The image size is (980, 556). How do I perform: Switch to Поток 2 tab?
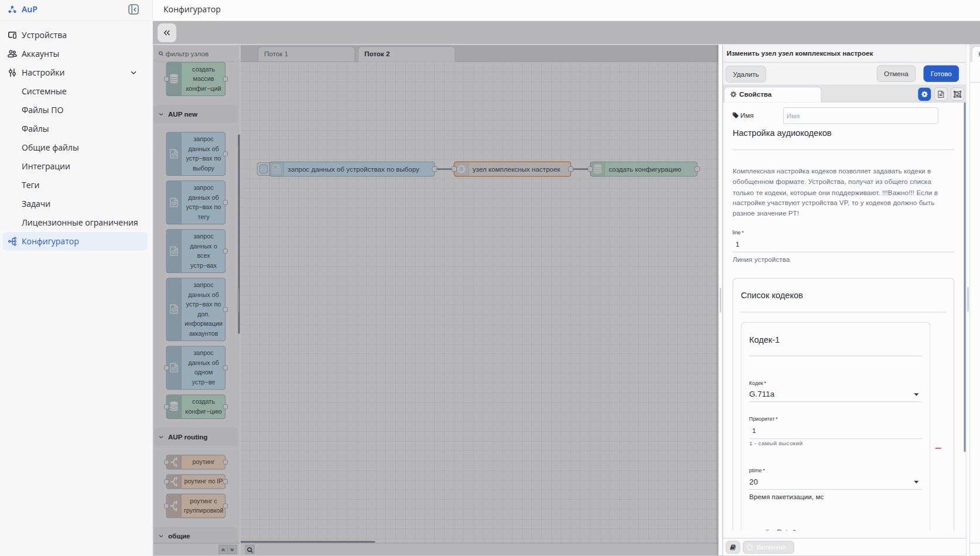click(x=406, y=54)
